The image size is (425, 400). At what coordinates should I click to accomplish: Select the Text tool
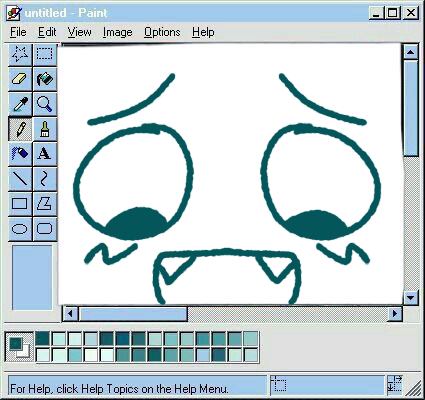pos(45,154)
